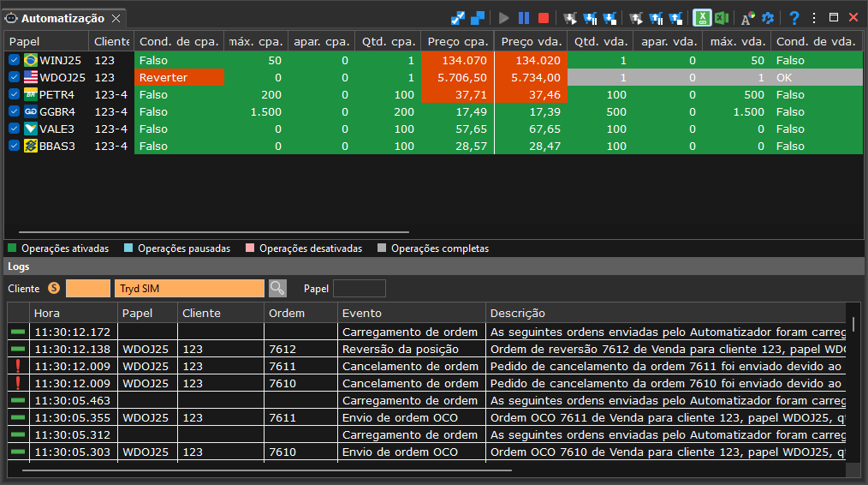Select Envio de ordem OCO log row 7610
The image size is (868, 485).
[x=426, y=452]
